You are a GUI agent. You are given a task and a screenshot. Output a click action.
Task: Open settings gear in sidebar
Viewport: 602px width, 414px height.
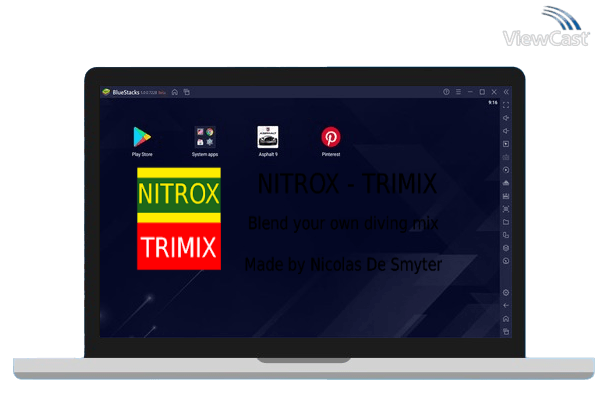[x=506, y=293]
